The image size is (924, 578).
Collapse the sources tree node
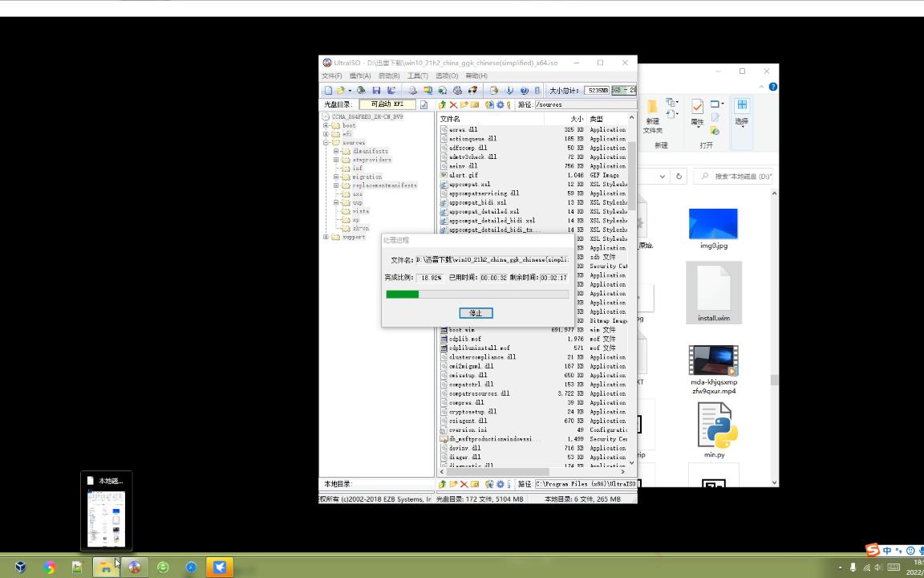[325, 142]
